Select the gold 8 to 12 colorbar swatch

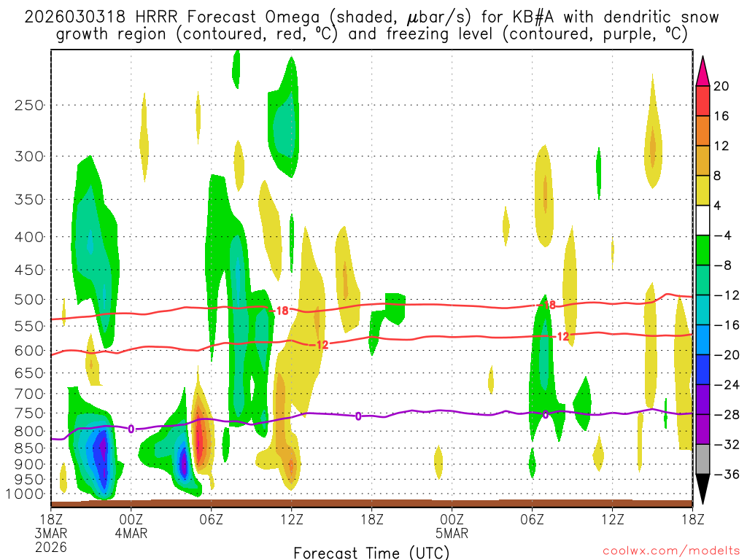703,161
